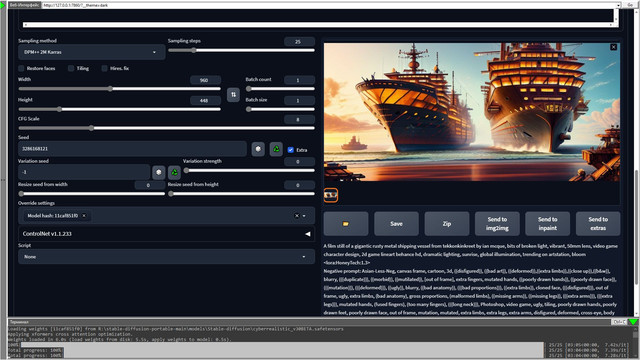Image resolution: width=640 pixels, height=360 pixels.
Task: Click the 'Web interface' tab label
Action: 24,5
